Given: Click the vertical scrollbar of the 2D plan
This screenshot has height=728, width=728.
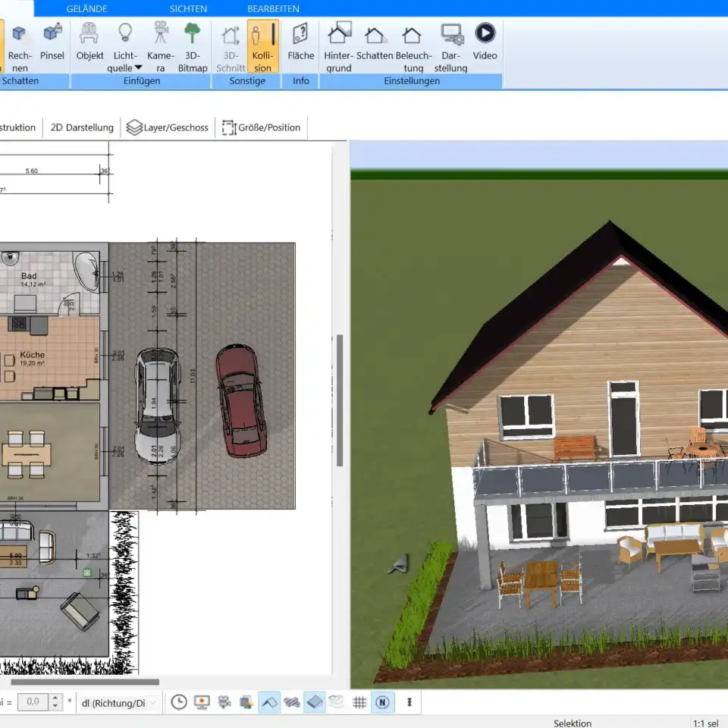Looking at the screenshot, I should coord(340,400).
